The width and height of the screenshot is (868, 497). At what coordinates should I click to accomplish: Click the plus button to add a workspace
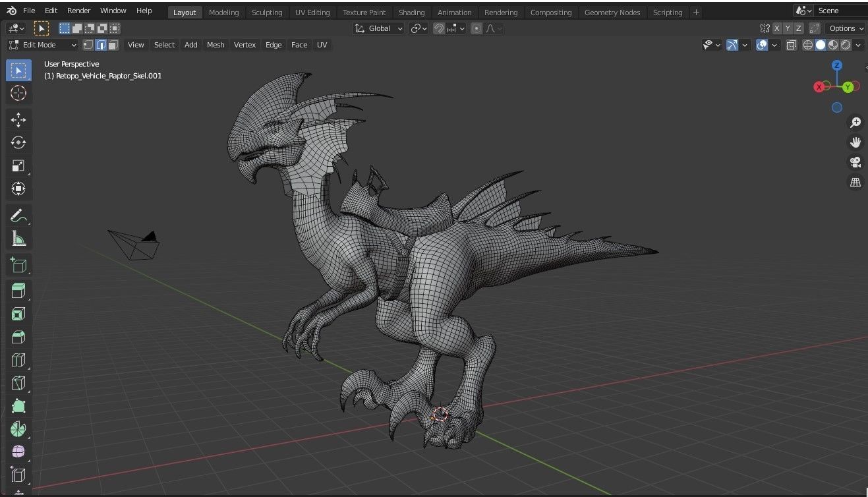[x=696, y=12]
